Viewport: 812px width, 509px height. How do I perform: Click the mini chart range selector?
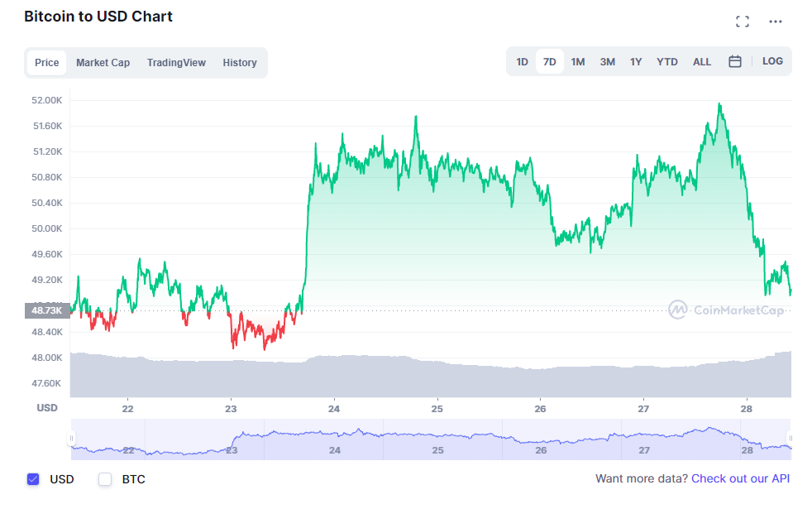pyautogui.click(x=430, y=439)
